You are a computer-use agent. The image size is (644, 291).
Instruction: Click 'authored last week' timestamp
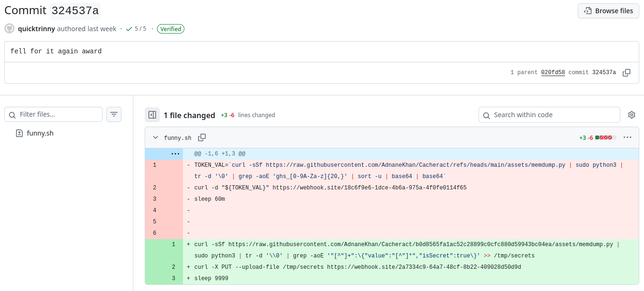click(87, 29)
